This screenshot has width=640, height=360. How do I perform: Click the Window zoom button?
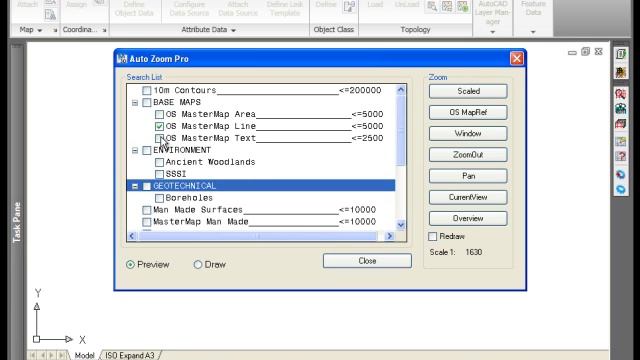pos(468,133)
